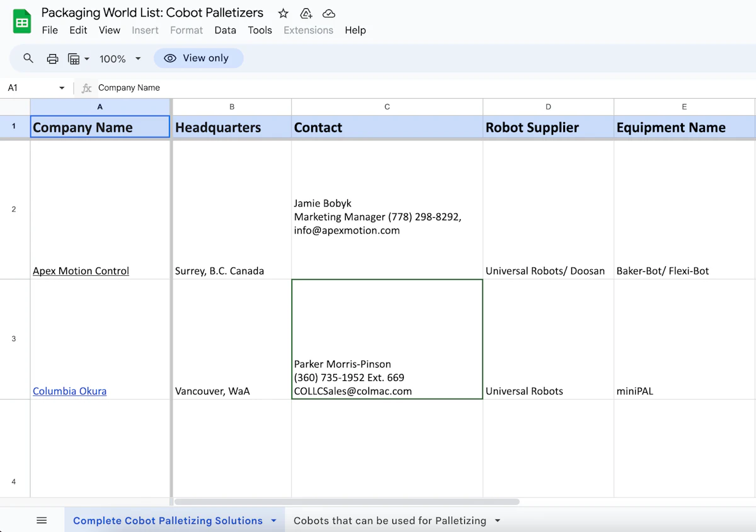Select column C header
This screenshot has height=532, width=756.
[x=387, y=107]
